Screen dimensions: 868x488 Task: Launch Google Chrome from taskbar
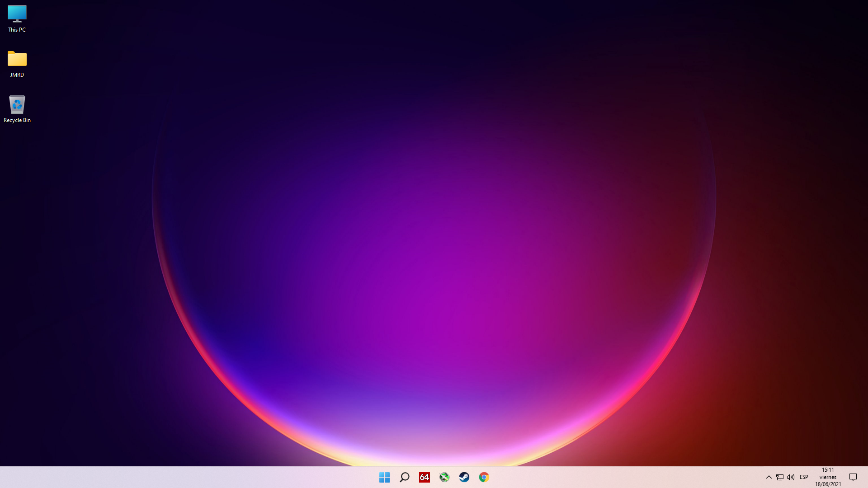click(x=484, y=477)
